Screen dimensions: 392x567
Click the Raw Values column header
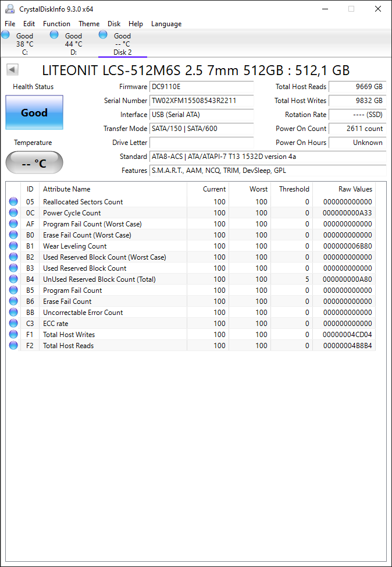[x=344, y=189]
